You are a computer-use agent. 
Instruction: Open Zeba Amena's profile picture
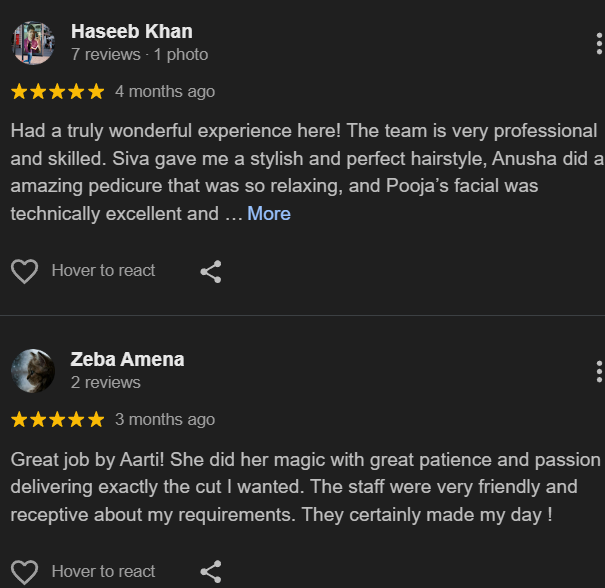pyautogui.click(x=33, y=371)
